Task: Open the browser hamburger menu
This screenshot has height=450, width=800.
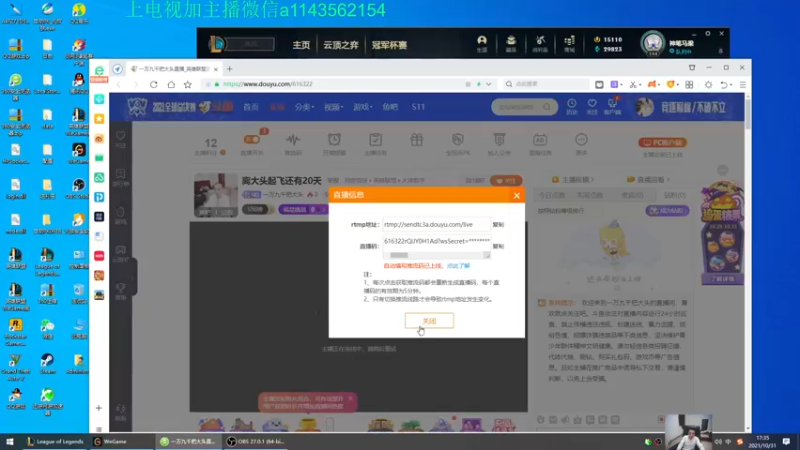Action: (x=743, y=85)
